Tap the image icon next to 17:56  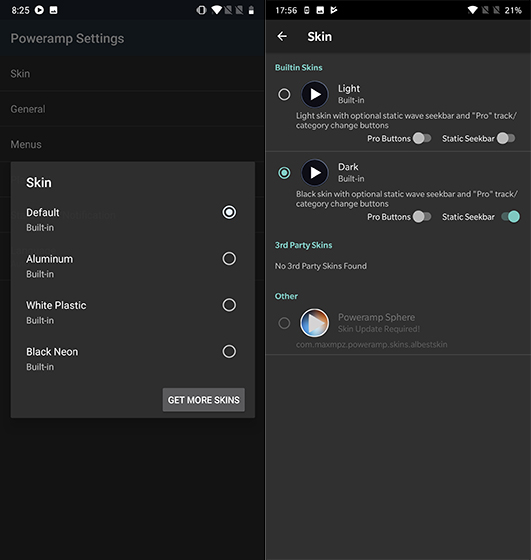pyautogui.click(x=320, y=10)
